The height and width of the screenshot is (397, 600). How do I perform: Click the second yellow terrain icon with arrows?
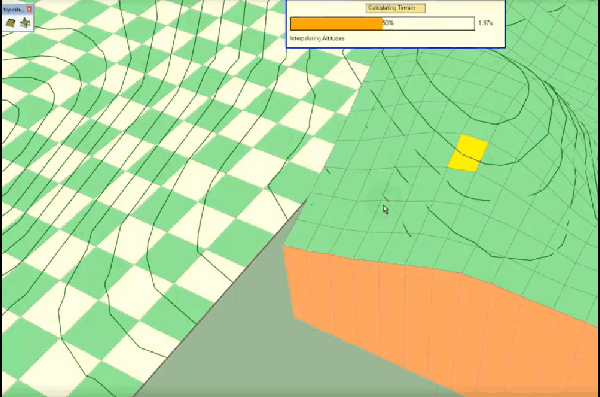25,23
